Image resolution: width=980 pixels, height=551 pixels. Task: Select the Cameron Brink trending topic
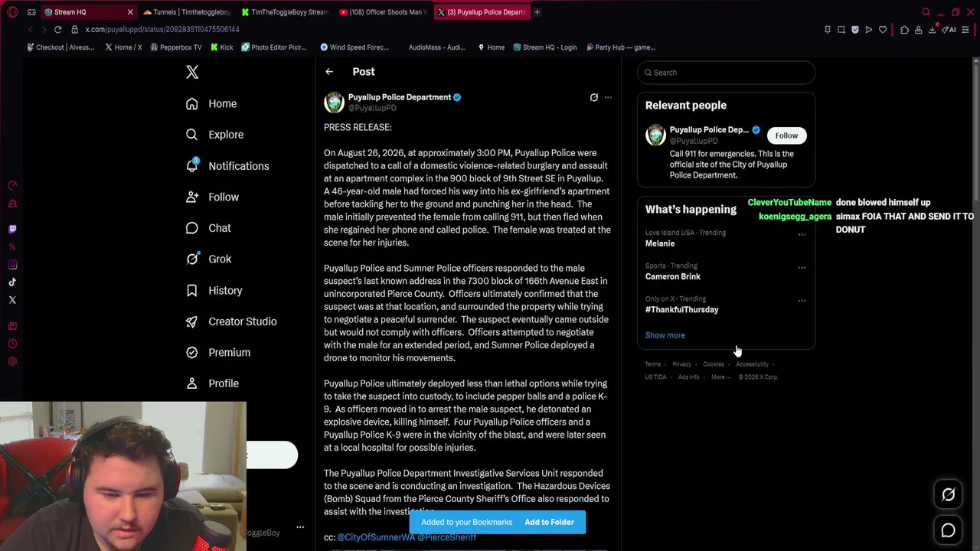[673, 276]
